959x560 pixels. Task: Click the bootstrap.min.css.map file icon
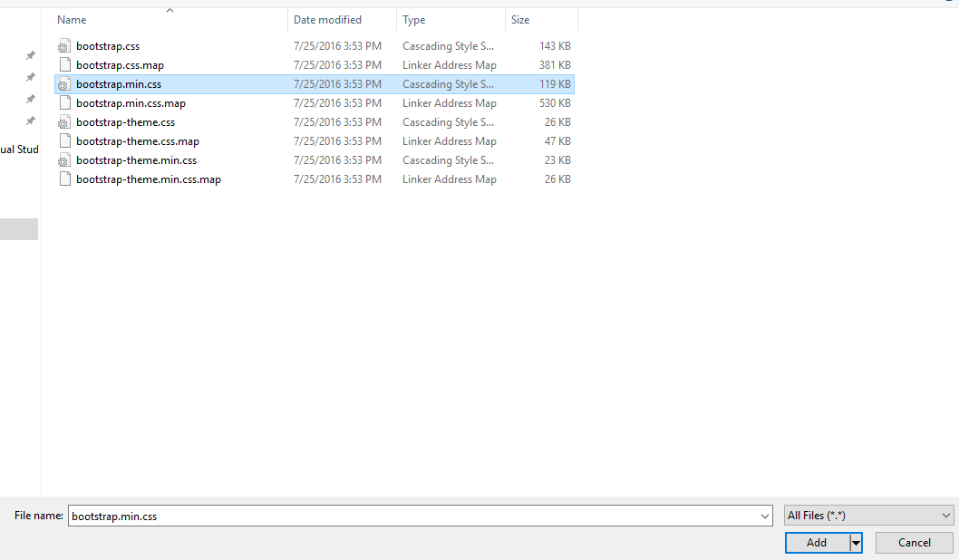coord(63,103)
